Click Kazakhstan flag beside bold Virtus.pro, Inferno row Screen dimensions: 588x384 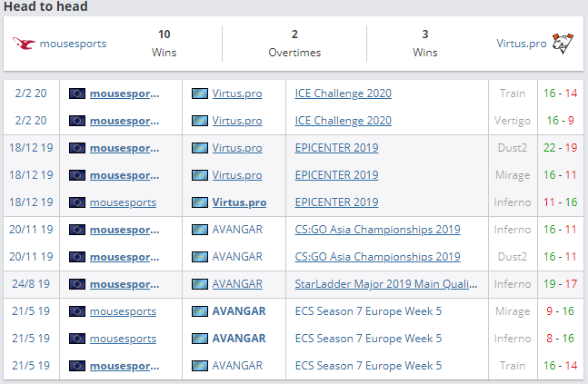click(x=200, y=202)
